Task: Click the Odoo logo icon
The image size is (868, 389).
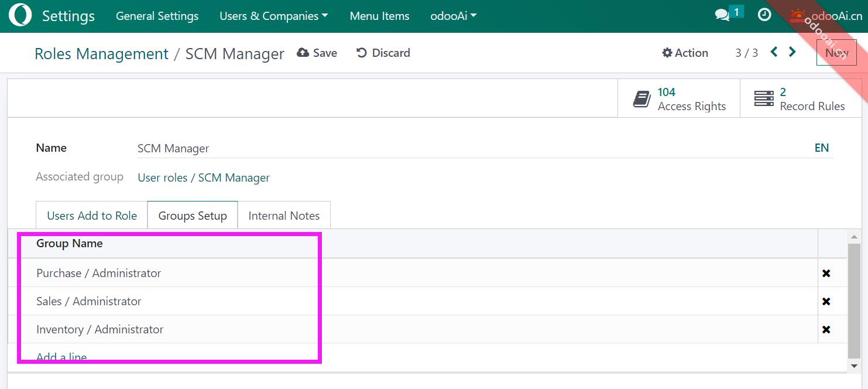Action: click(20, 16)
